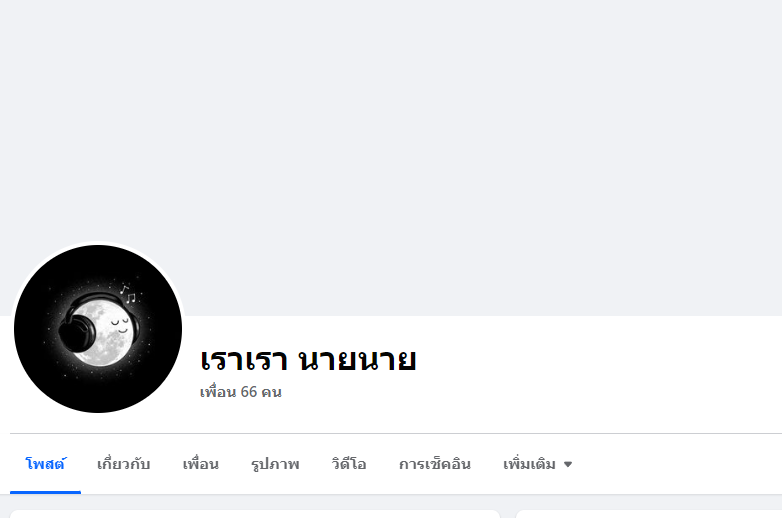Screen dimensions: 782x518
Task: Click the music notes in the profile picture
Action: [128, 294]
